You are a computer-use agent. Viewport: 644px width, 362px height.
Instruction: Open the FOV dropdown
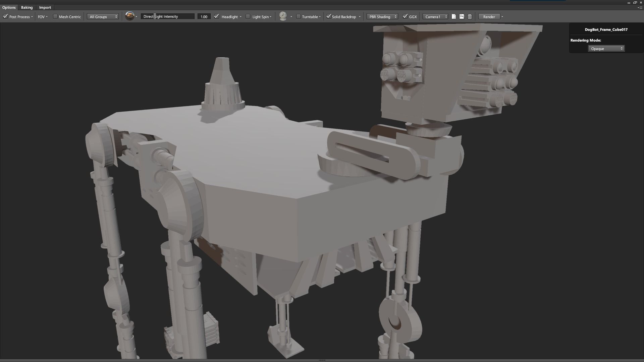[x=43, y=17]
